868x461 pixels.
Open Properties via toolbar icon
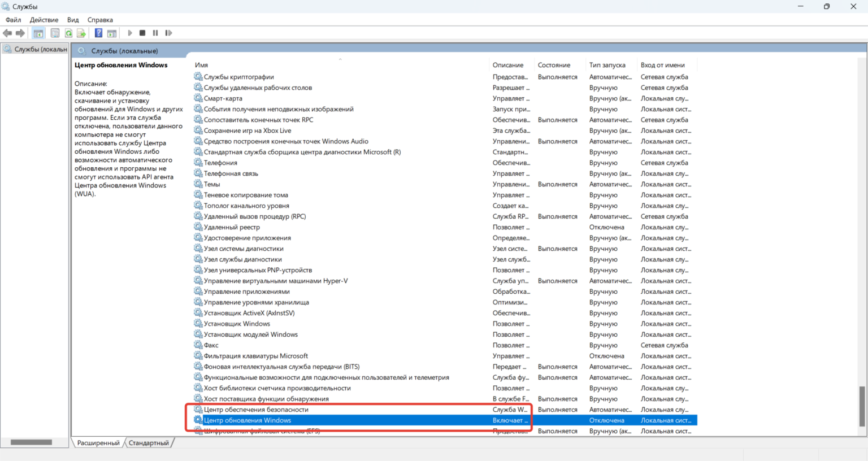pyautogui.click(x=55, y=33)
